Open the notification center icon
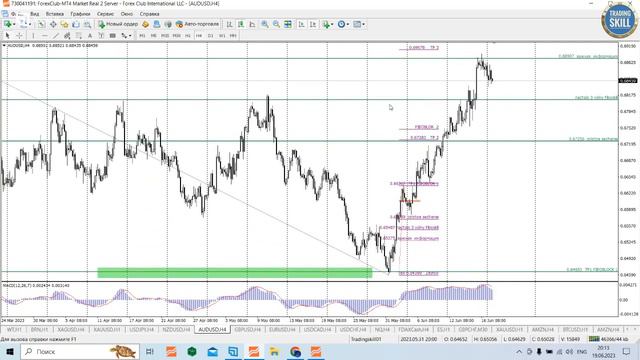 pos(626,351)
